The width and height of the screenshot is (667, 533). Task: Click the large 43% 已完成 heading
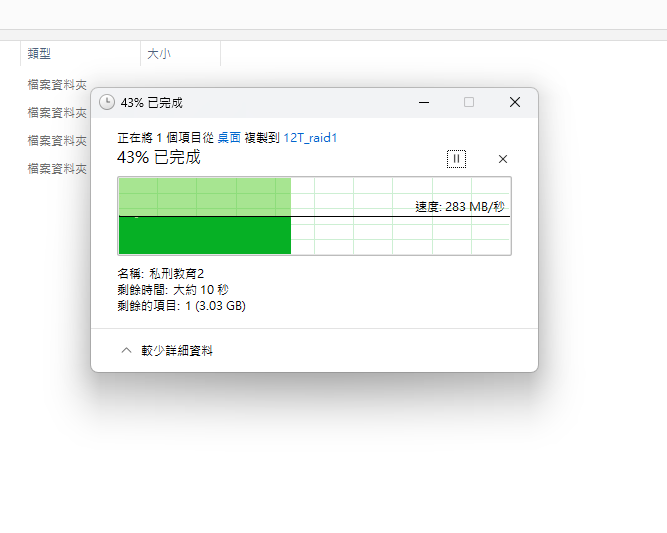tap(159, 157)
